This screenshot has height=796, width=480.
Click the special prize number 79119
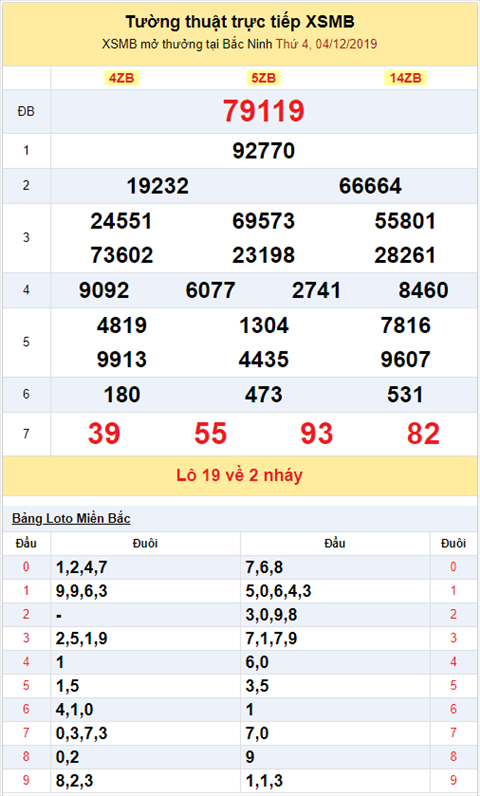click(x=263, y=111)
